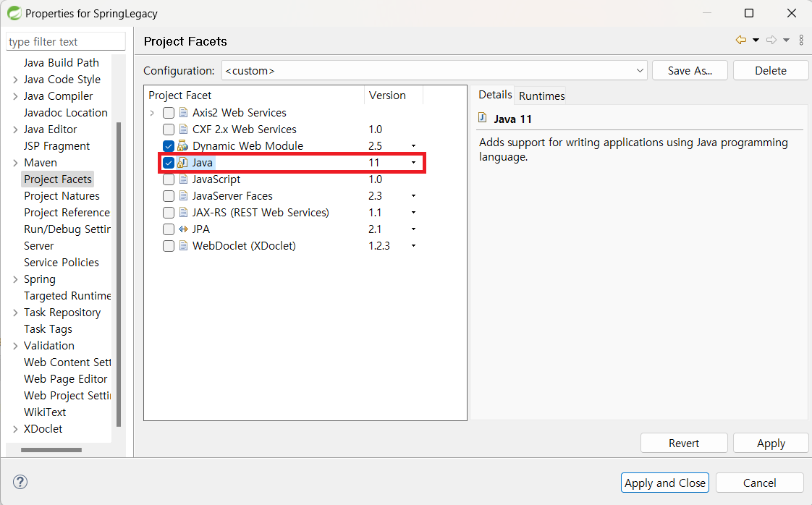The width and height of the screenshot is (812, 505).
Task: Select Java Build Path in sidebar
Action: 61,63
